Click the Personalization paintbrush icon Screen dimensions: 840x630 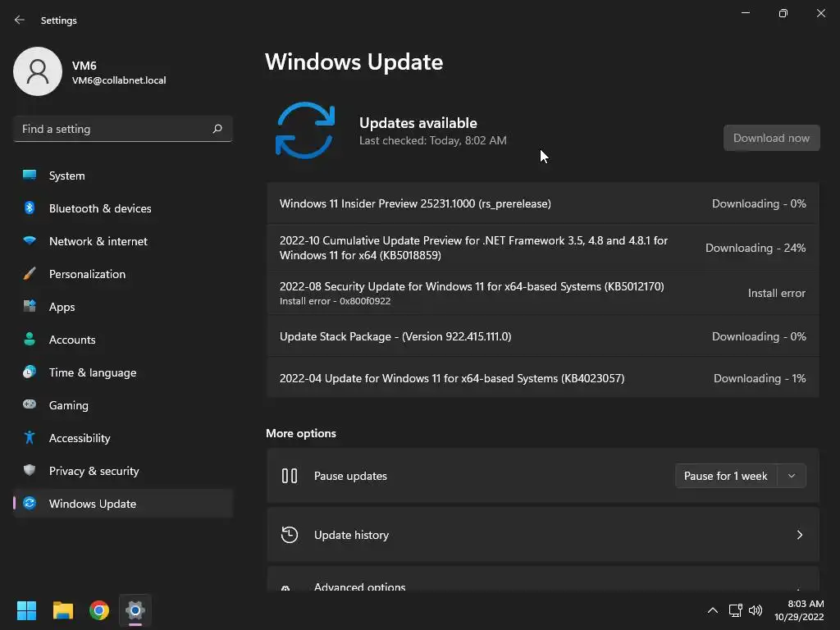coord(30,274)
